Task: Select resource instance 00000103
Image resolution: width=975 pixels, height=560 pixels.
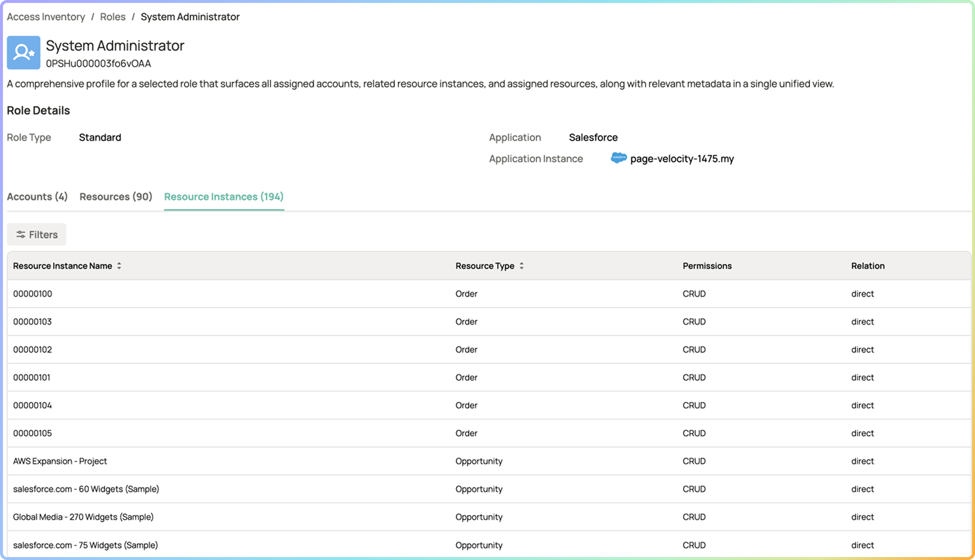Action: (32, 322)
